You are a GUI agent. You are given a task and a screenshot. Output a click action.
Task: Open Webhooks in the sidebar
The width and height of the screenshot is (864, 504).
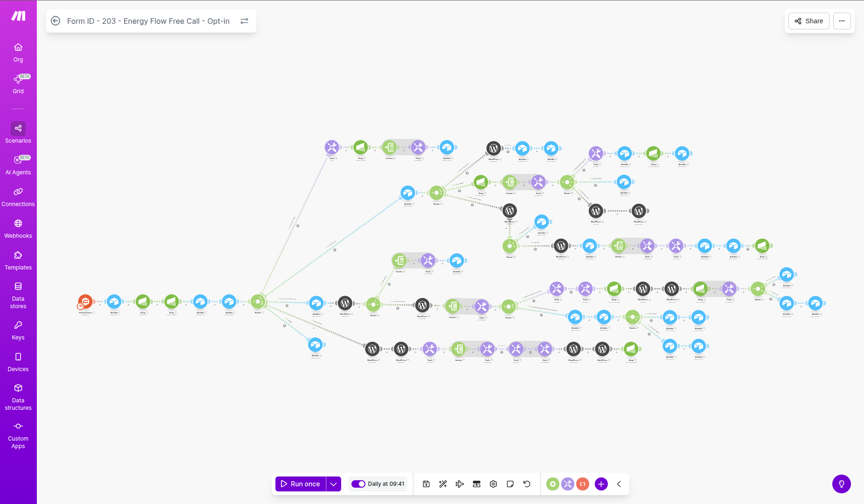tap(18, 228)
